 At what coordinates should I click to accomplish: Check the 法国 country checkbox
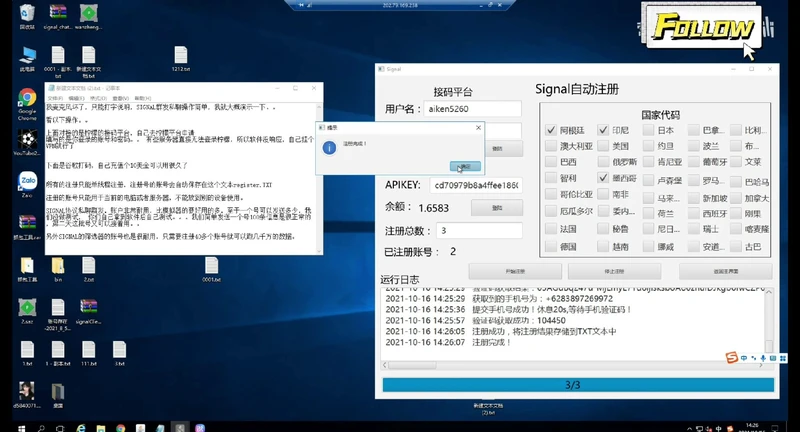click(551, 229)
